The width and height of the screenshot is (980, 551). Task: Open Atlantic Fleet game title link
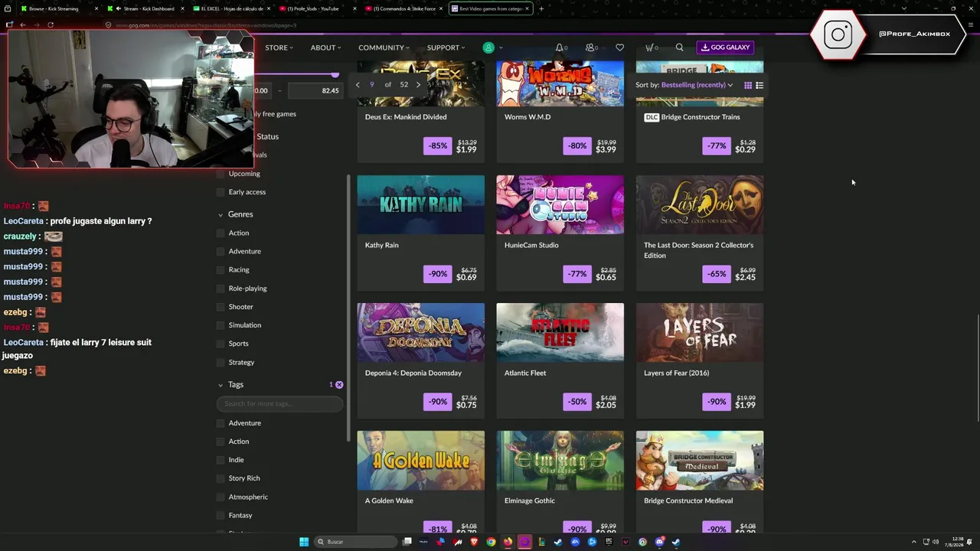(525, 373)
